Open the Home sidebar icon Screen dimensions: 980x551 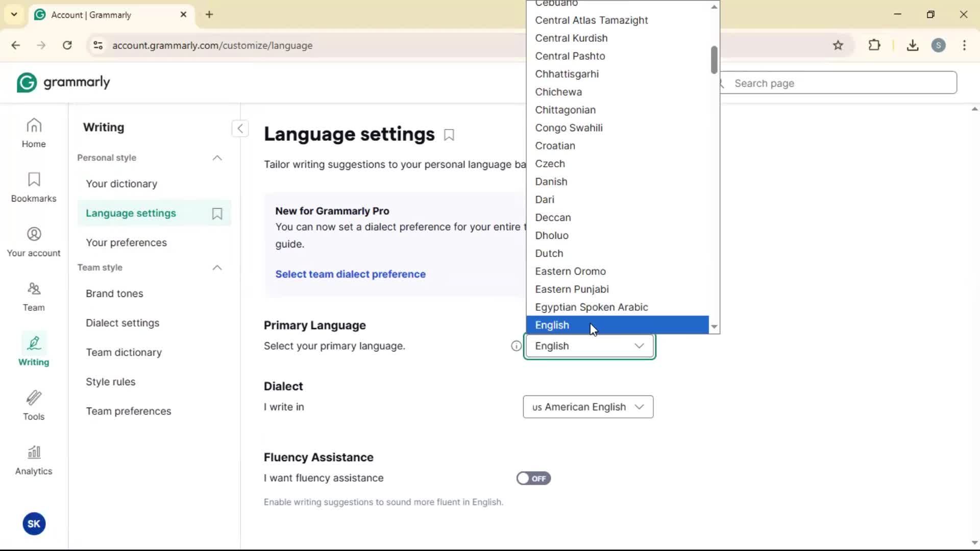point(34,133)
